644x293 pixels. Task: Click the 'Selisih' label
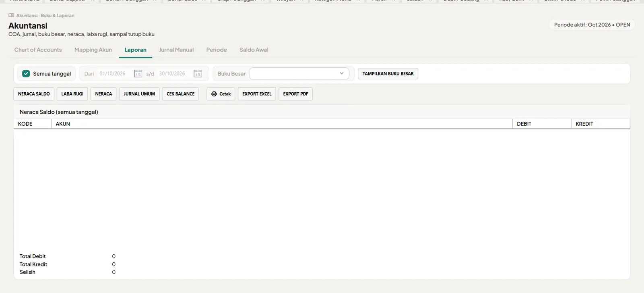point(27,272)
